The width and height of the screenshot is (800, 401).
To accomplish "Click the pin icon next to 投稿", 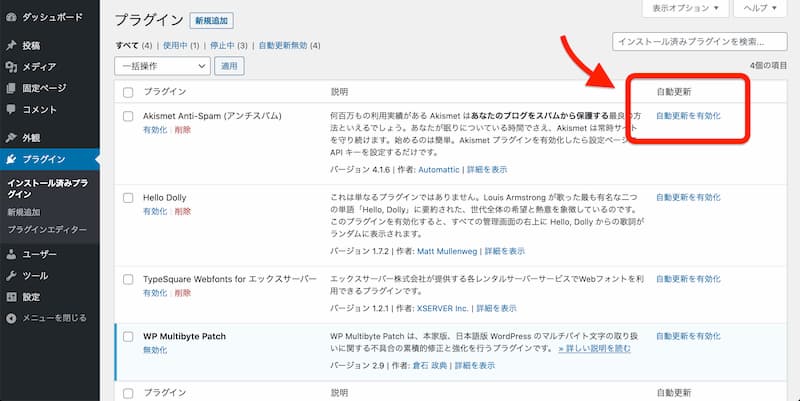I will click(x=11, y=45).
